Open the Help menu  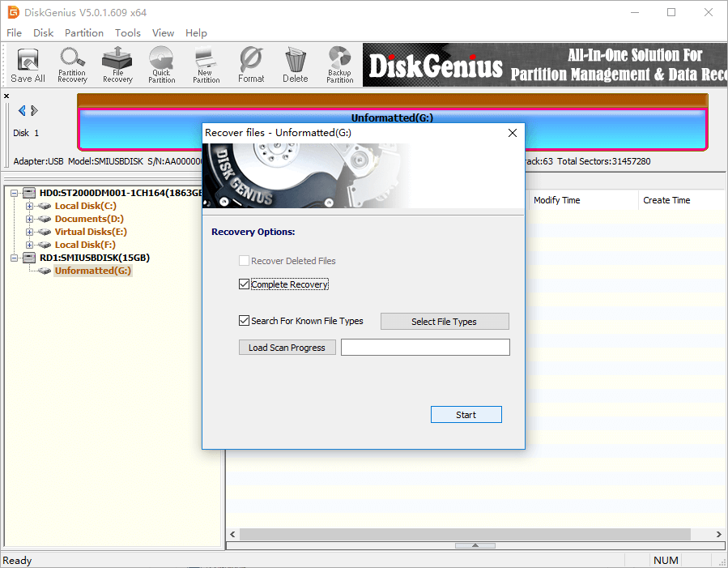click(197, 33)
